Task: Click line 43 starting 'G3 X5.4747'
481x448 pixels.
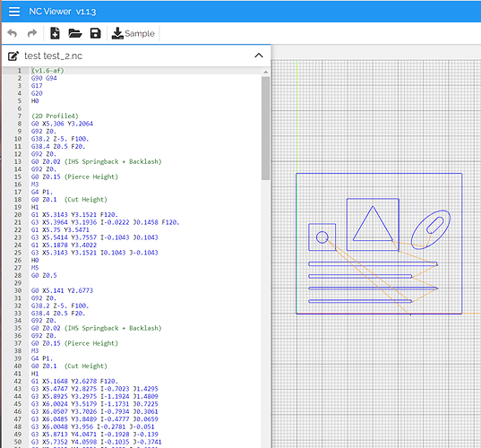Action: 94,389
